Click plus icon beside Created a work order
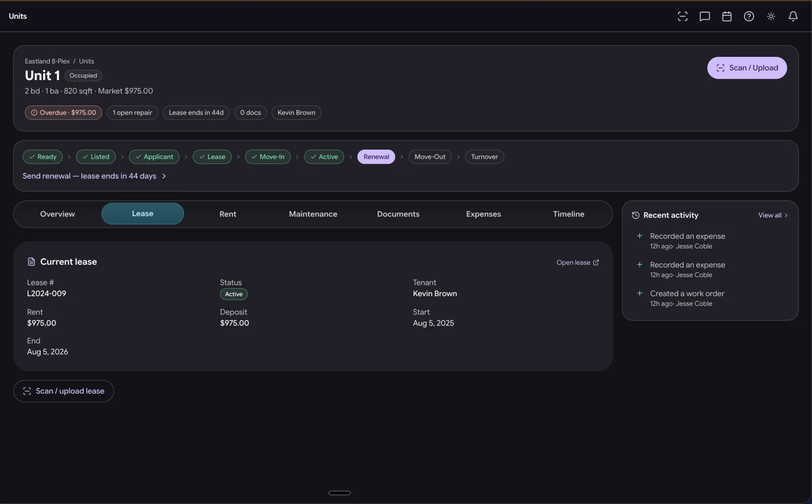 point(639,293)
